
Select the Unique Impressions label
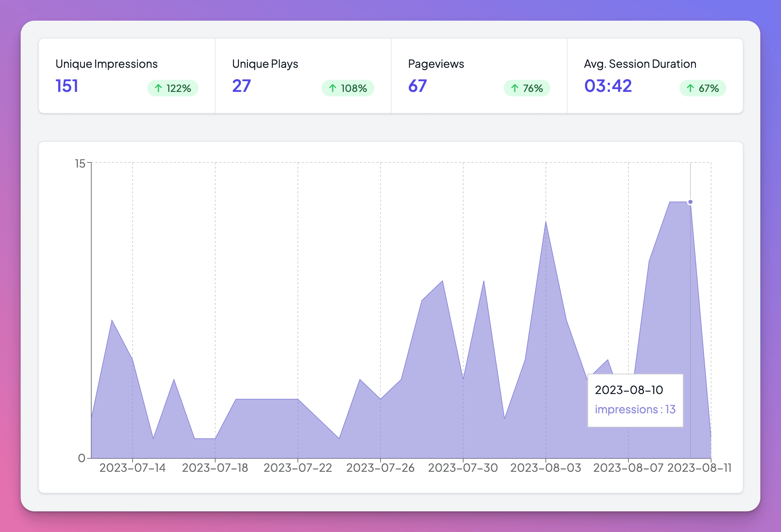coord(106,64)
